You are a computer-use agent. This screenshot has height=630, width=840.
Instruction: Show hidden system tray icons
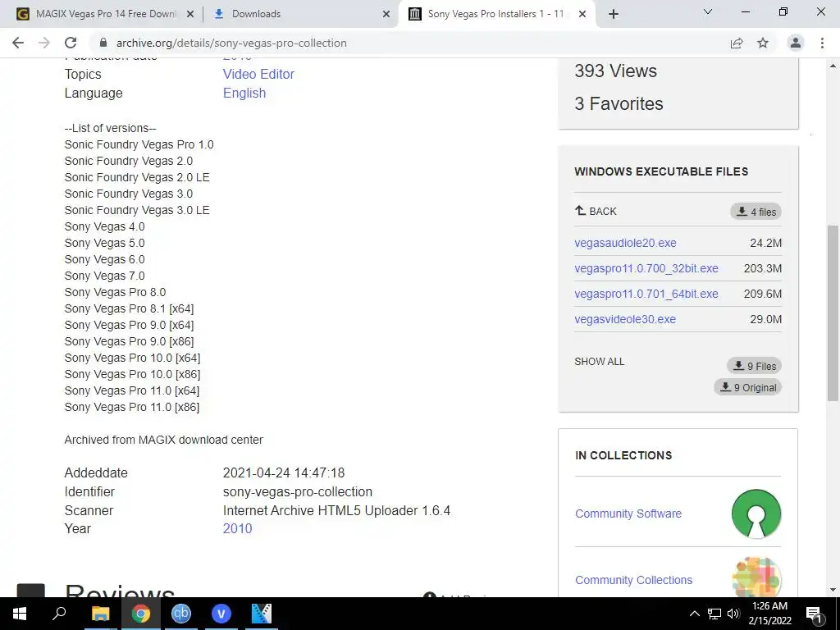coord(694,614)
